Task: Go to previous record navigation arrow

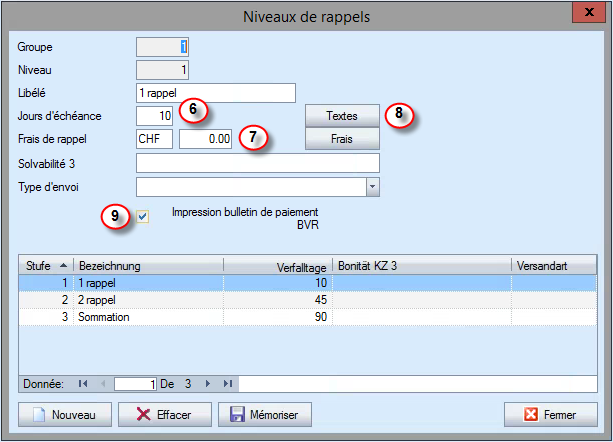Action: pos(103,384)
